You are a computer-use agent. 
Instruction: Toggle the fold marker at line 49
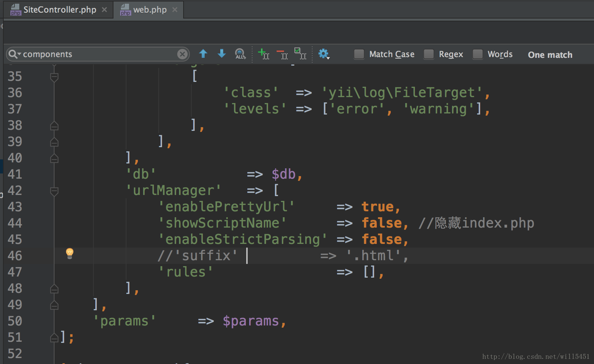pyautogui.click(x=54, y=305)
